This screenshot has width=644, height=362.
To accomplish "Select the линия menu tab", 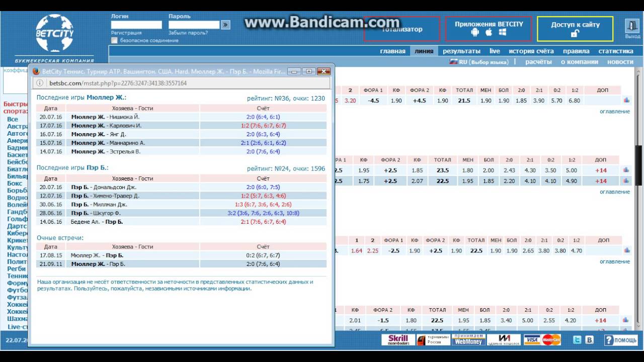I will 424,51.
